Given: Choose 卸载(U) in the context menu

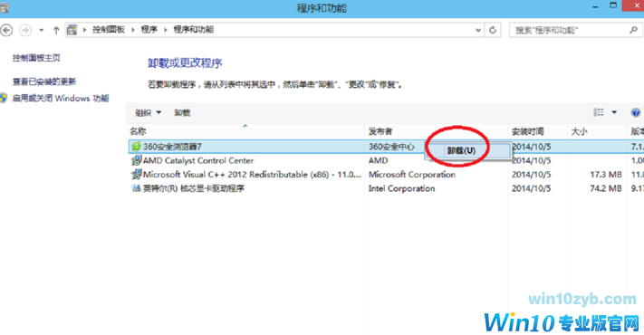Looking at the screenshot, I should (467, 150).
